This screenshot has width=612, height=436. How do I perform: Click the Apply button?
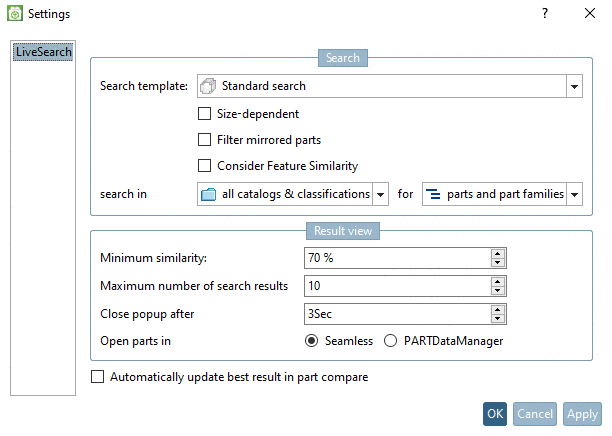click(582, 414)
